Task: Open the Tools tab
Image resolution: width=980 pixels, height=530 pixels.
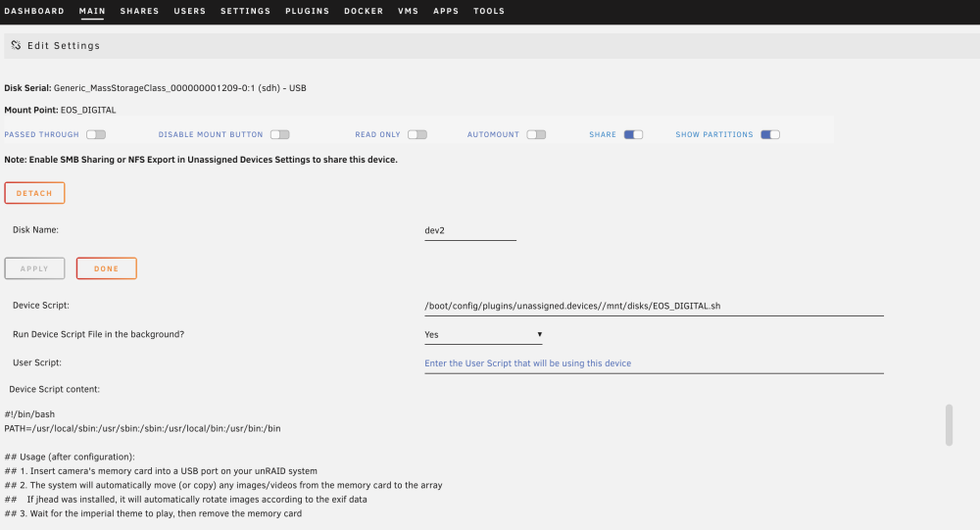Action: [489, 11]
